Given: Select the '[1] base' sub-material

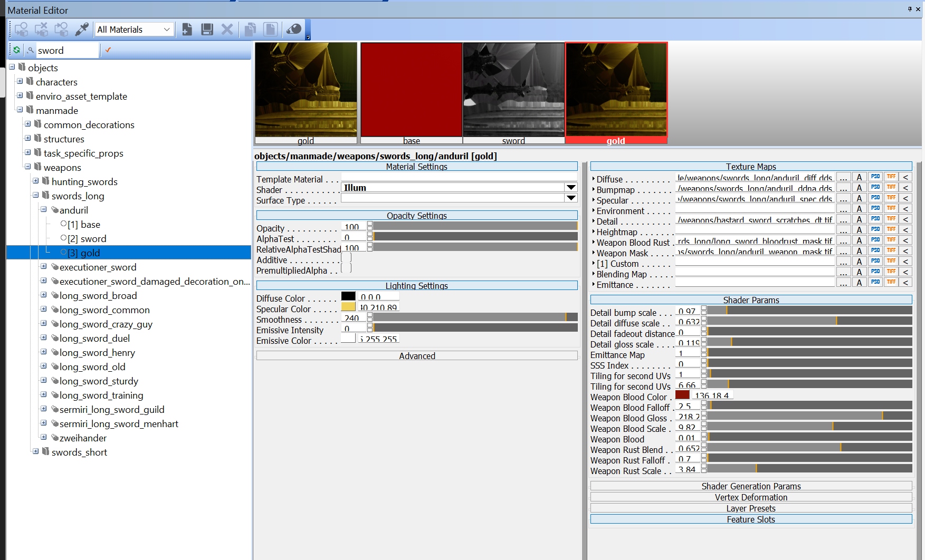Looking at the screenshot, I should [84, 225].
